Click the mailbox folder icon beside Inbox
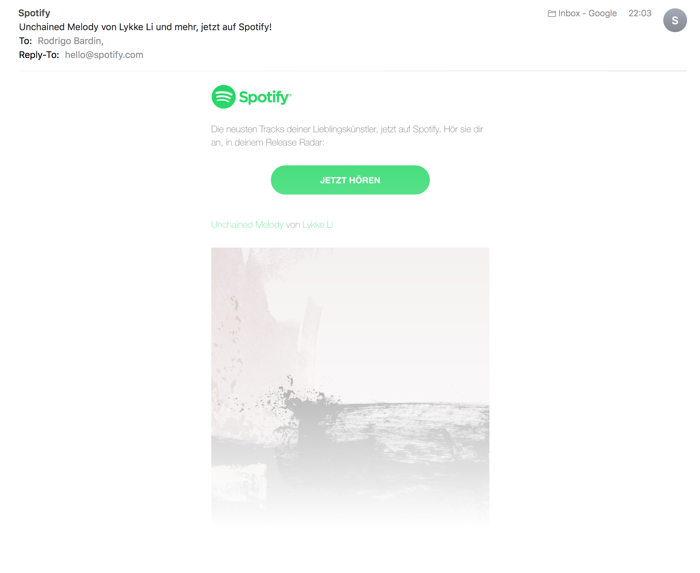 pos(552,14)
